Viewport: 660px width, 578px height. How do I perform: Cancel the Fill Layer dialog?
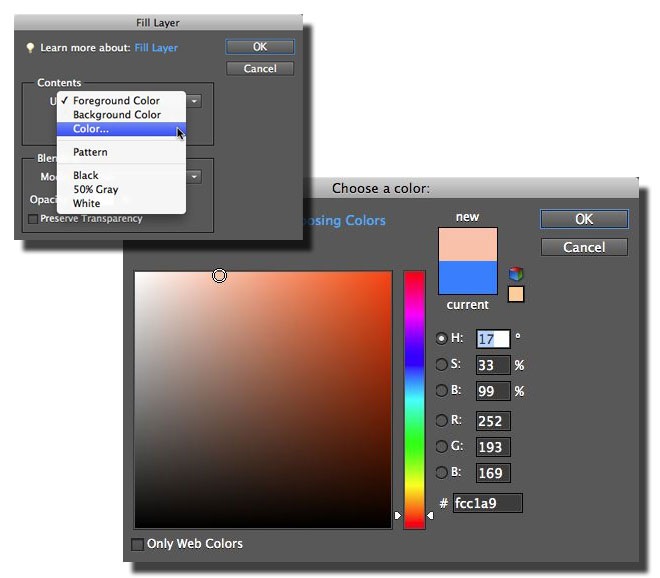coord(260,69)
